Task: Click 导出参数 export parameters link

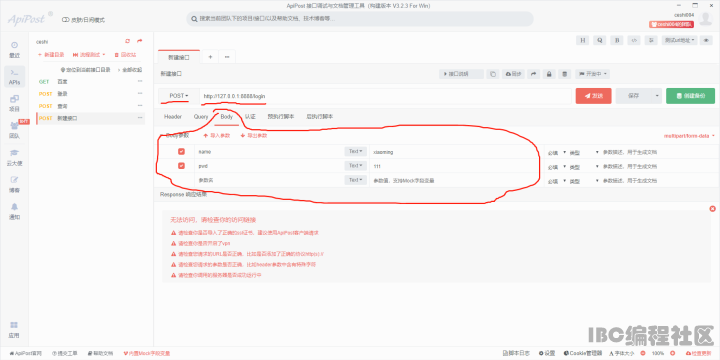Action: pos(253,136)
